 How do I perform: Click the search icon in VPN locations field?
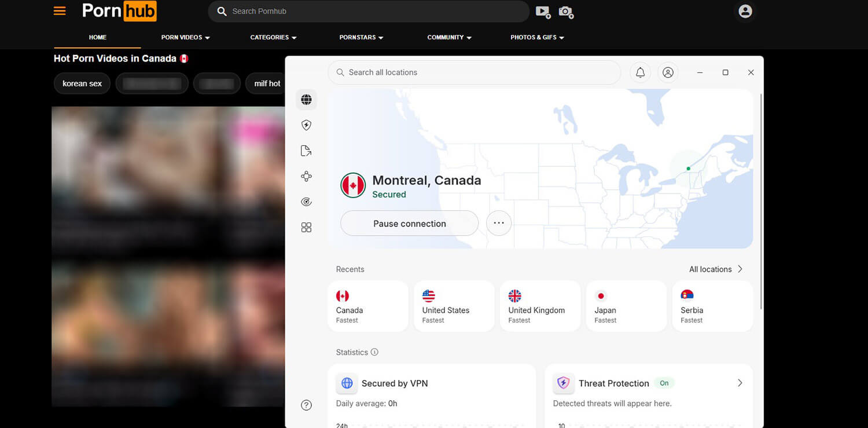[x=340, y=72]
